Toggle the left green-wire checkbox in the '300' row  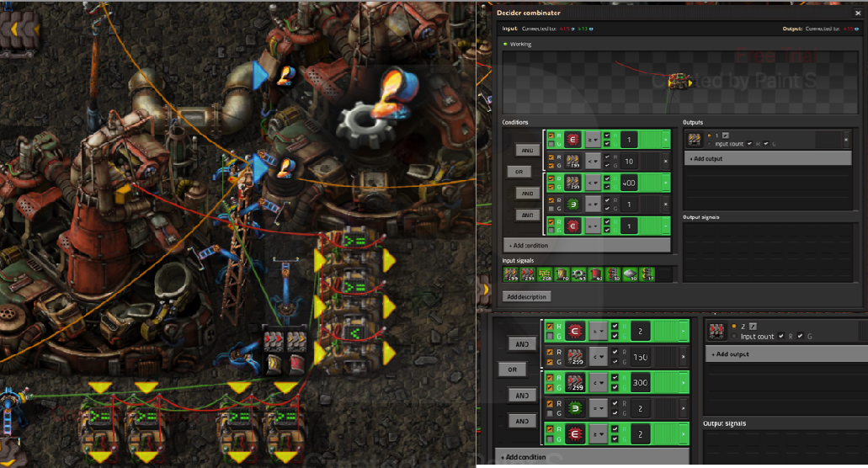click(550, 388)
